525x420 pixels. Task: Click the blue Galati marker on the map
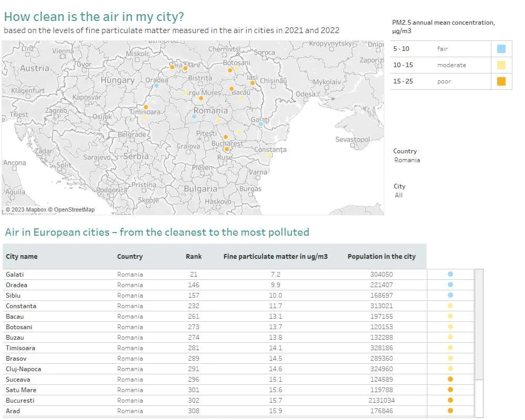tap(260, 124)
